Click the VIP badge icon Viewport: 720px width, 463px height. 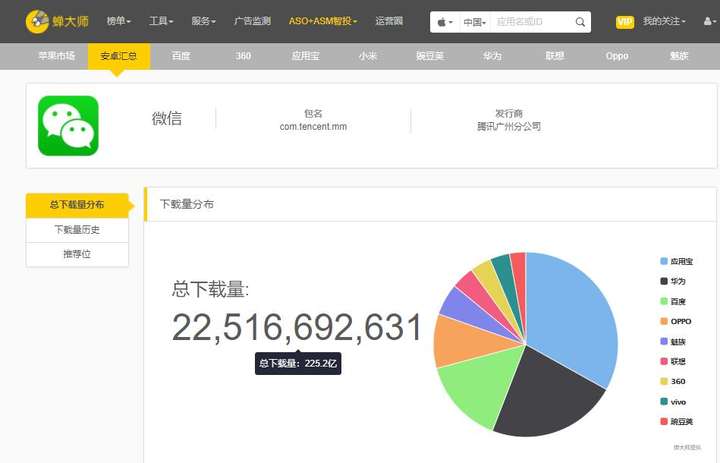pyautogui.click(x=624, y=22)
